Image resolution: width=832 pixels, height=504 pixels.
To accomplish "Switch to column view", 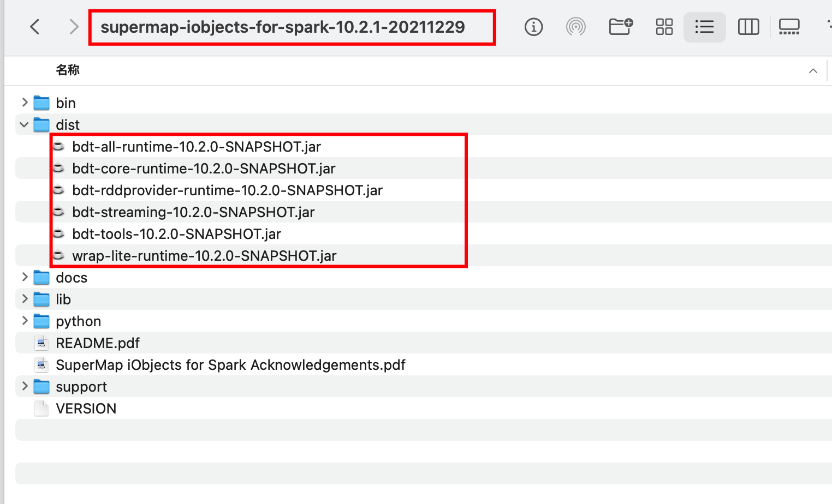I will tap(748, 27).
